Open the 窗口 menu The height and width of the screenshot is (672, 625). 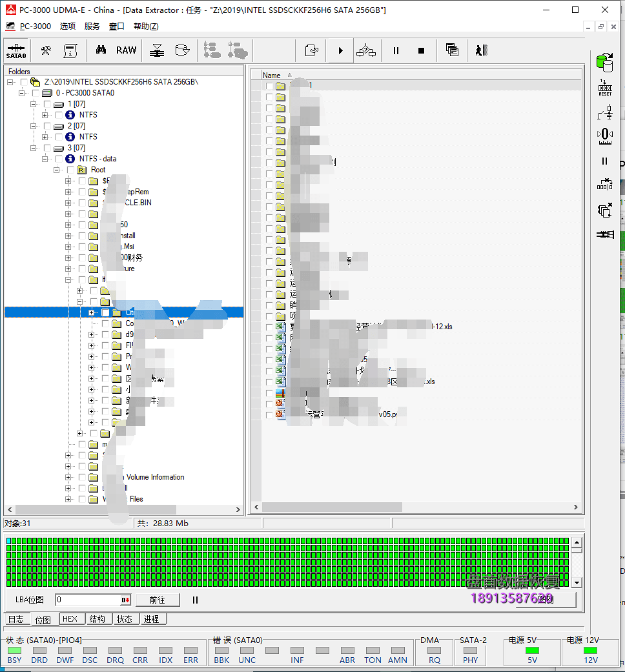pyautogui.click(x=116, y=26)
